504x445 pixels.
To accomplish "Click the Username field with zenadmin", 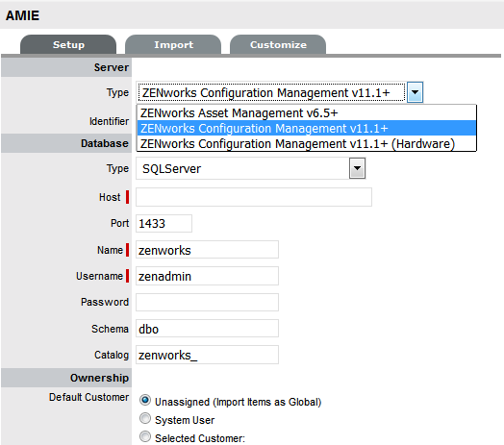I will [207, 276].
